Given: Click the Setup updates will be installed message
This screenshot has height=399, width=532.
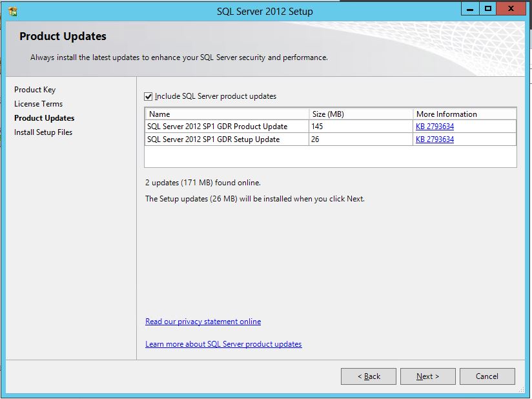Looking at the screenshot, I should click(255, 199).
